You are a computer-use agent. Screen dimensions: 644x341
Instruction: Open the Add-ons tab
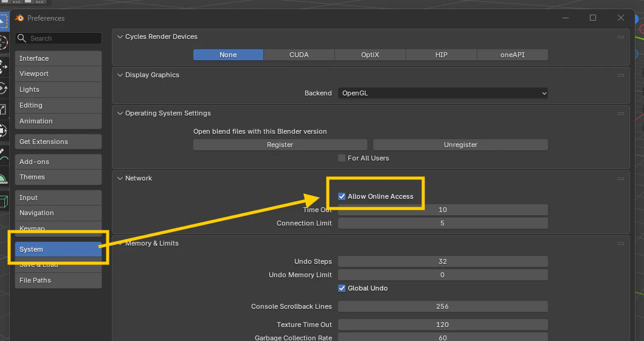58,162
